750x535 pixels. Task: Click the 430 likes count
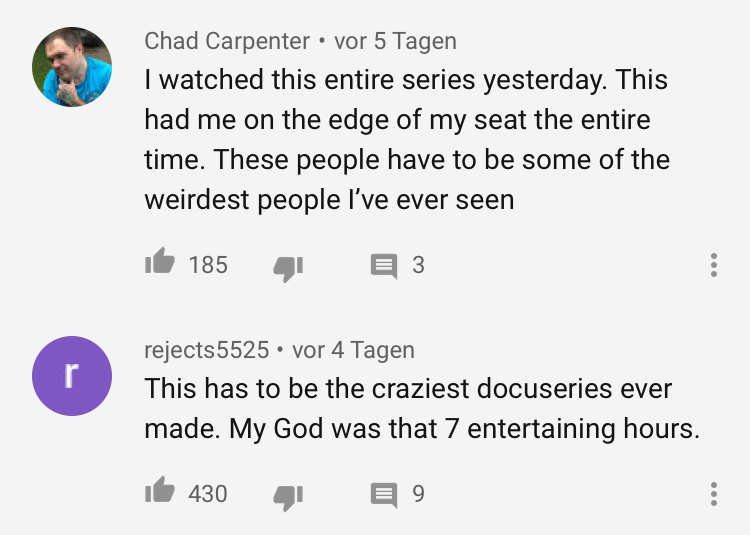208,494
